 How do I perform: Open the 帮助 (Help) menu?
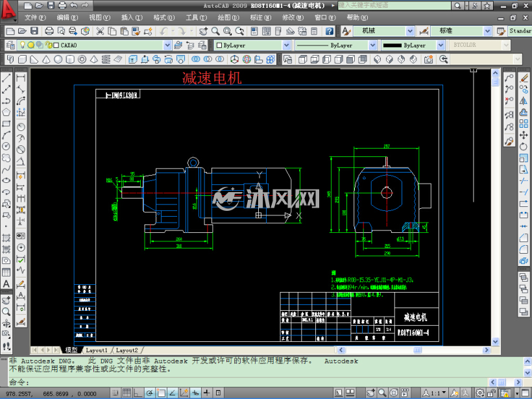(x=357, y=18)
